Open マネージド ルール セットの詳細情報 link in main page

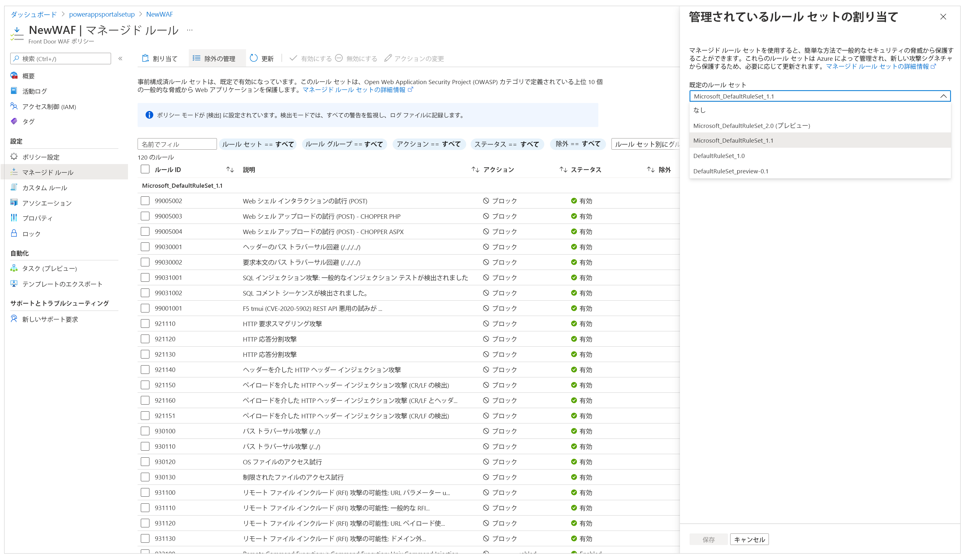pyautogui.click(x=358, y=90)
